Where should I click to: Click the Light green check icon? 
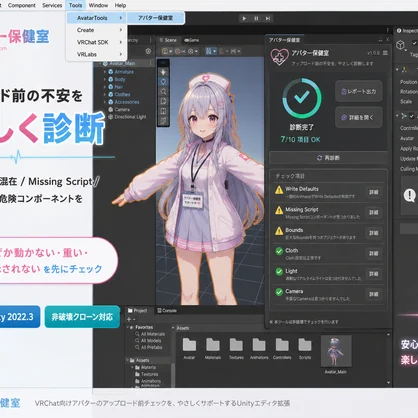279,272
